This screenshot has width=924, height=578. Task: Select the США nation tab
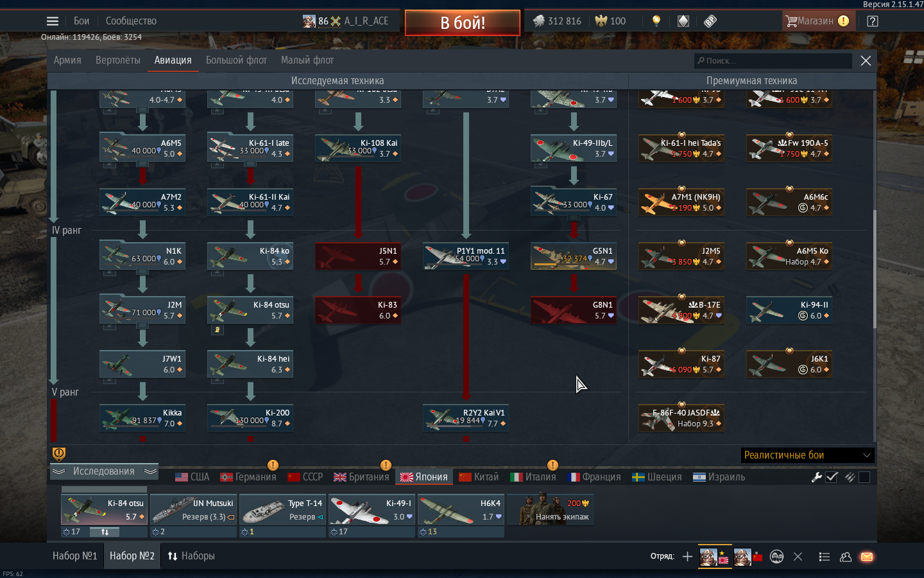pyautogui.click(x=193, y=477)
